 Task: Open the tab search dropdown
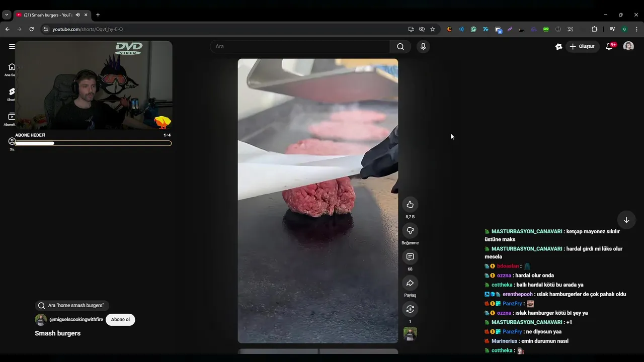pos(7,15)
